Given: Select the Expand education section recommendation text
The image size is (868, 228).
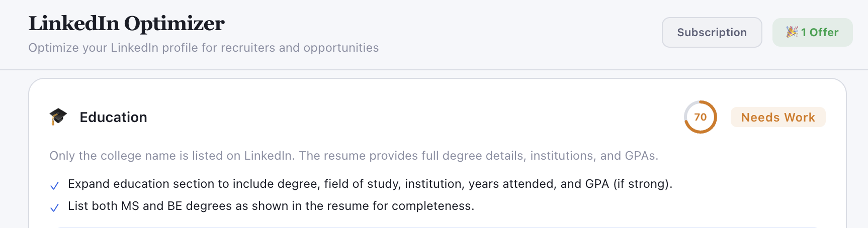Looking at the screenshot, I should point(370,184).
